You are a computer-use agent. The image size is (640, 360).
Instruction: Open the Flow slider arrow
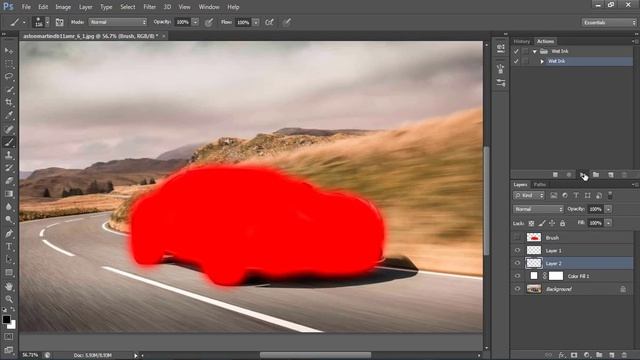[256, 22]
